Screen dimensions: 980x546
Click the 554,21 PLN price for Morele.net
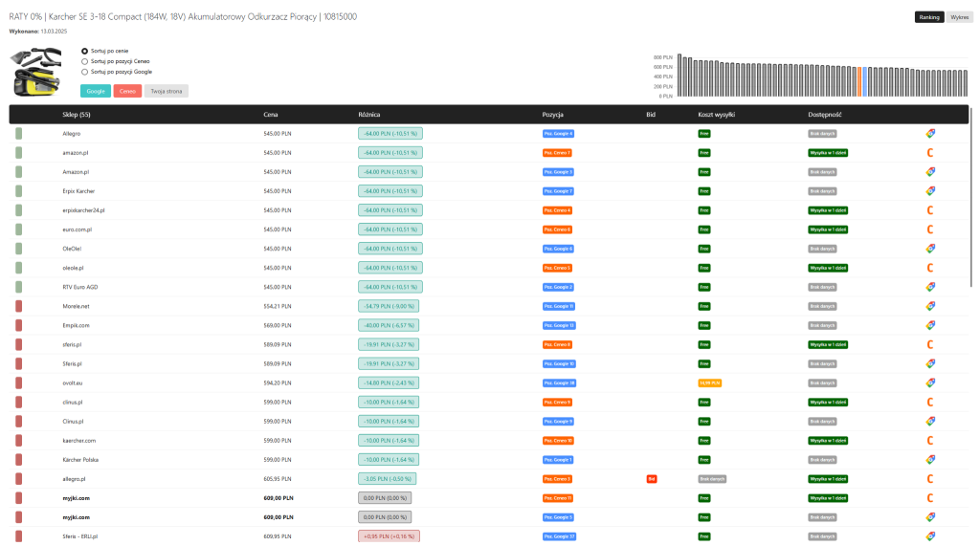point(277,306)
